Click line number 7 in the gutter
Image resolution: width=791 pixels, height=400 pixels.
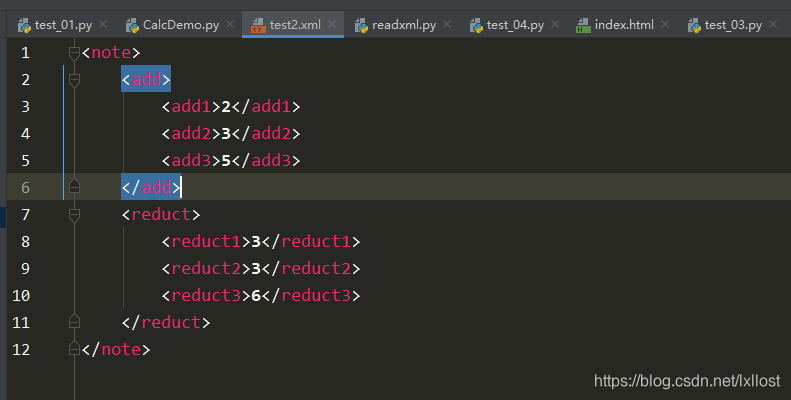coord(25,214)
